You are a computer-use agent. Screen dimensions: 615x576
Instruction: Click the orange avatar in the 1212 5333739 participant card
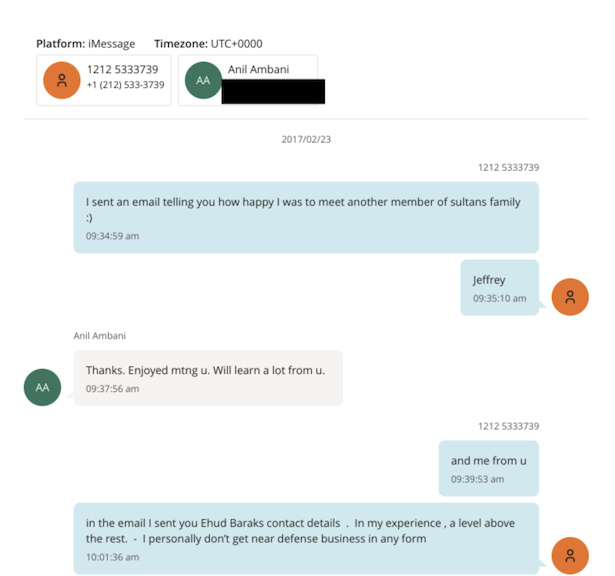(62, 80)
